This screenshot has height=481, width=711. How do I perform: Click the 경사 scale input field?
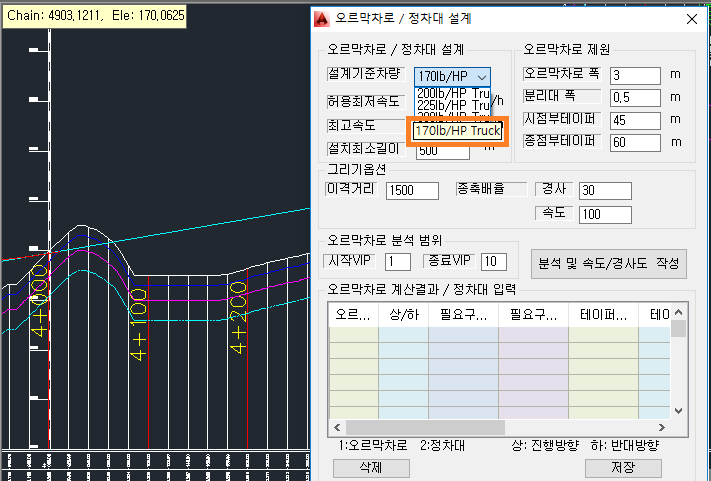click(x=603, y=191)
